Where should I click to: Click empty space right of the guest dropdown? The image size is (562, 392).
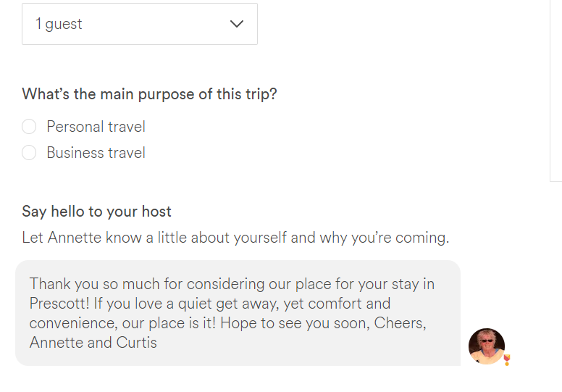(398, 24)
